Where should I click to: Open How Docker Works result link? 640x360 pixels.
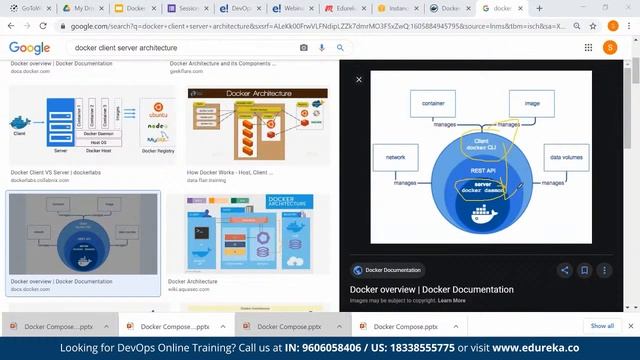click(x=230, y=173)
